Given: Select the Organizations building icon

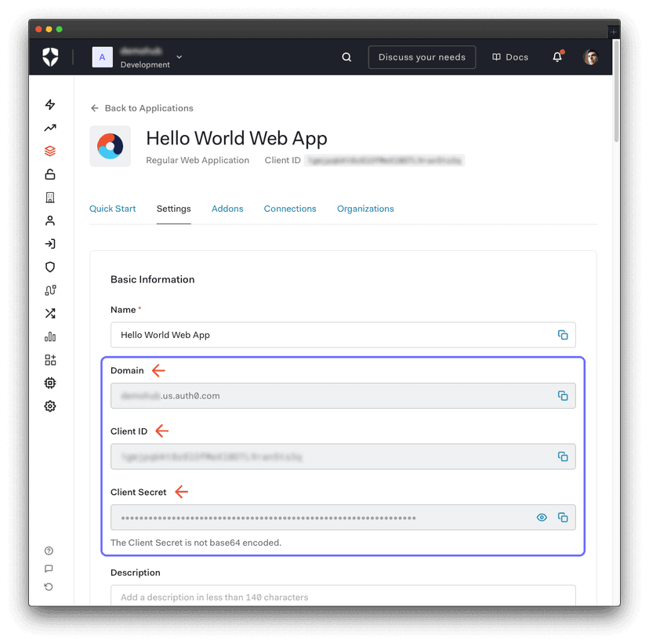Looking at the screenshot, I should [49, 197].
